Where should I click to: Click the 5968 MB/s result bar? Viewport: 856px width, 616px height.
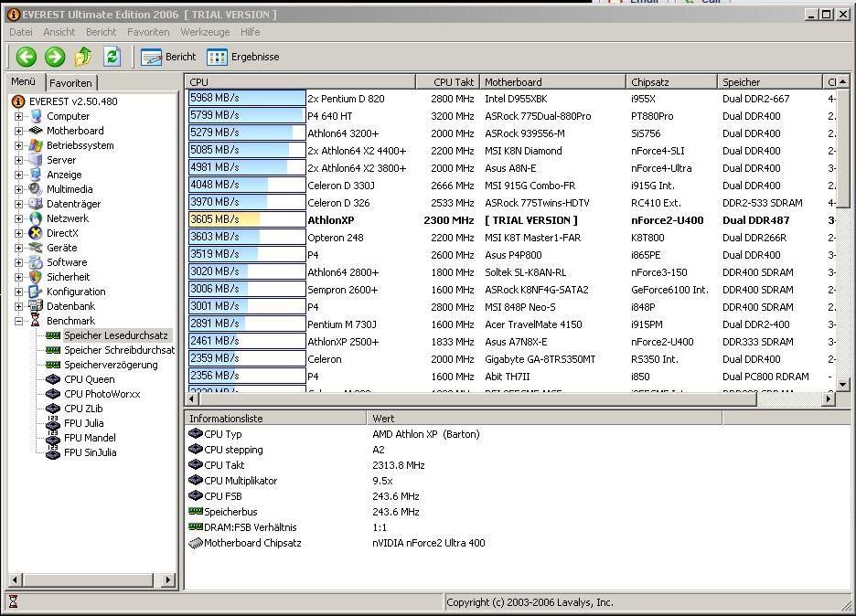click(247, 98)
